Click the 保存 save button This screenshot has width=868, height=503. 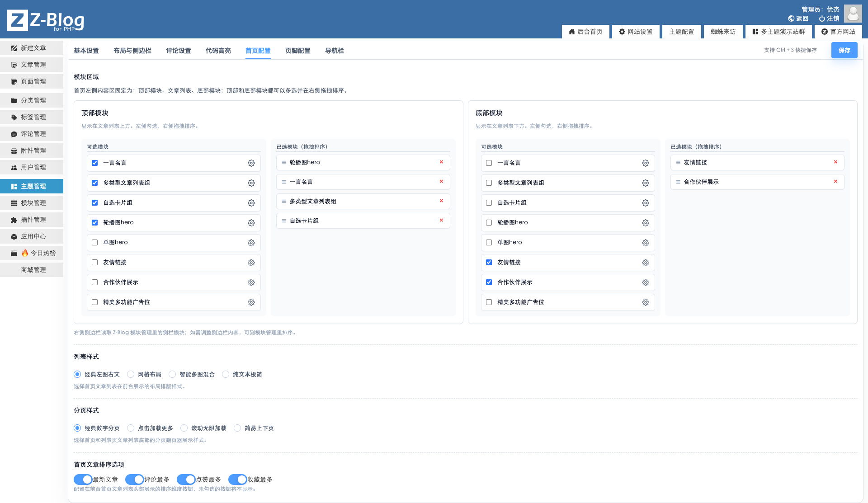[844, 50]
